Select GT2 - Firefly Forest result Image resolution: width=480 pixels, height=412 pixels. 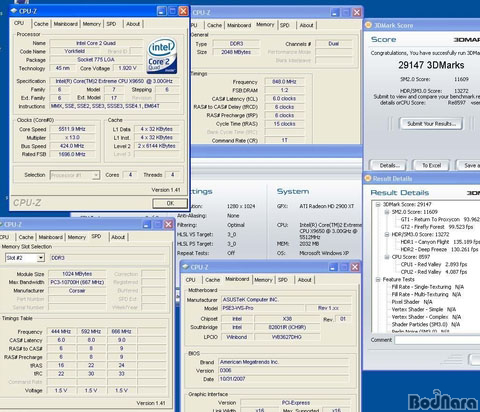pyautogui.click(x=437, y=227)
